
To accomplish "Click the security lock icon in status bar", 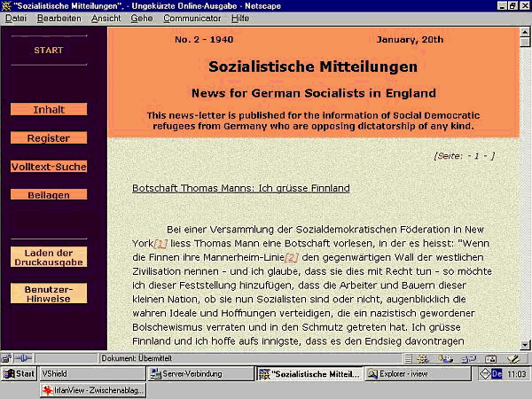I will coord(6,358).
